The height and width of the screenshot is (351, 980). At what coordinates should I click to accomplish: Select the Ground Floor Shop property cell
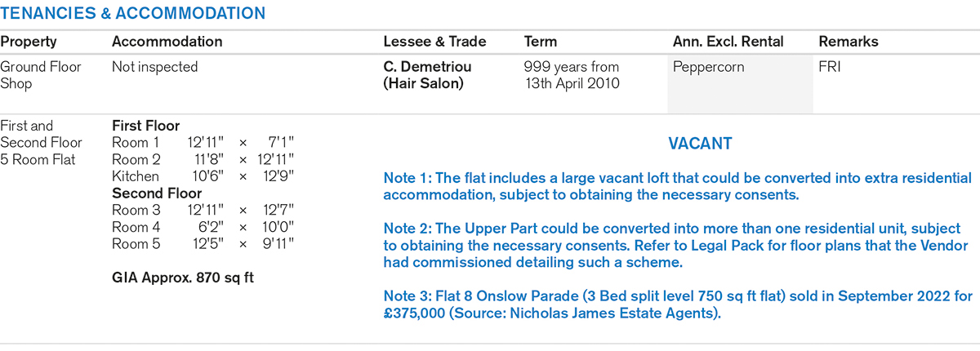41,75
